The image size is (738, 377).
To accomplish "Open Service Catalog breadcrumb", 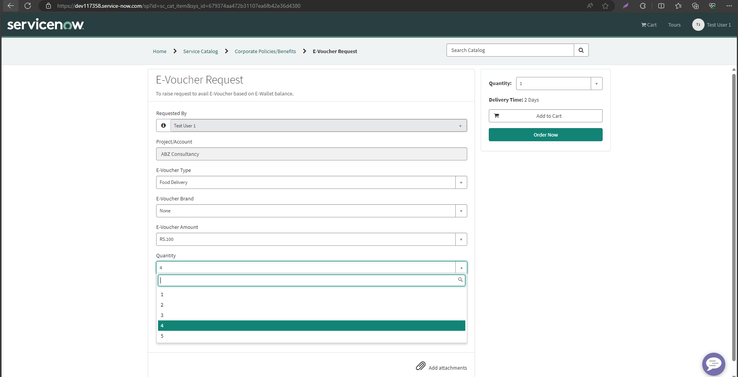I will coord(201,51).
